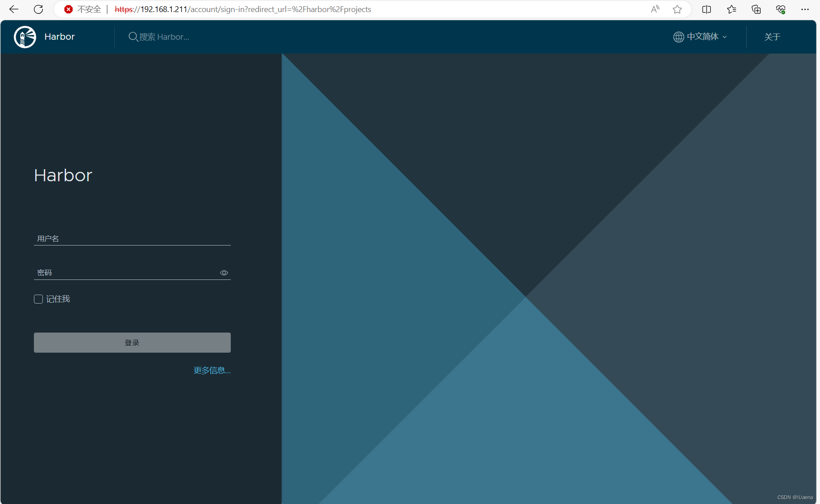Click the 搜索 Harbor... search box

pyautogui.click(x=164, y=37)
